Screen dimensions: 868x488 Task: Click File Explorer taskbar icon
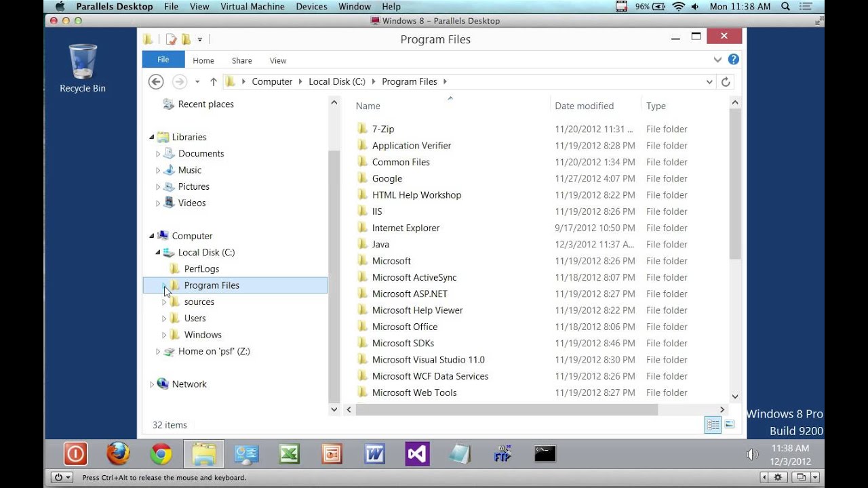203,453
